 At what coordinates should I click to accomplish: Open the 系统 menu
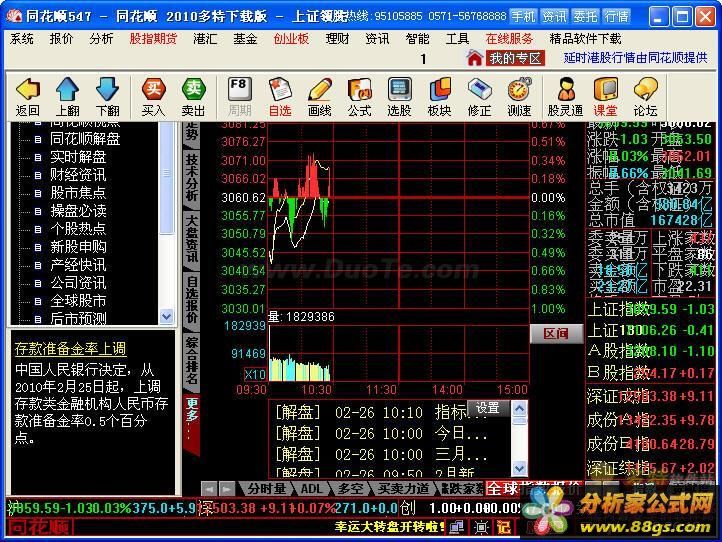pyautogui.click(x=21, y=39)
